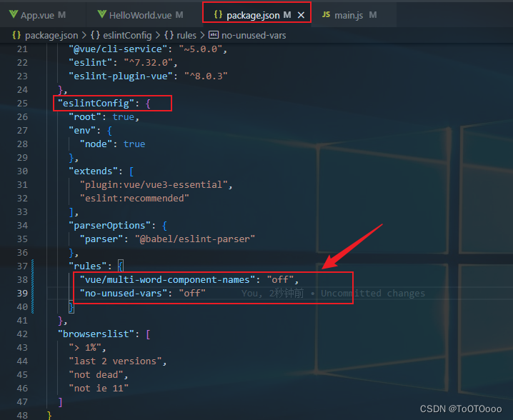Click "plugin:vue/vue3-essential" string
This screenshot has width=513, height=420.
[154, 185]
